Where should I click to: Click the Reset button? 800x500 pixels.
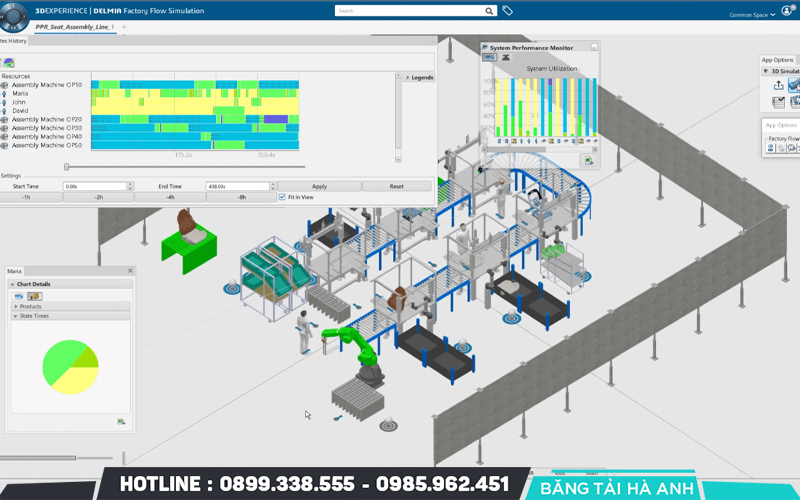click(x=396, y=186)
